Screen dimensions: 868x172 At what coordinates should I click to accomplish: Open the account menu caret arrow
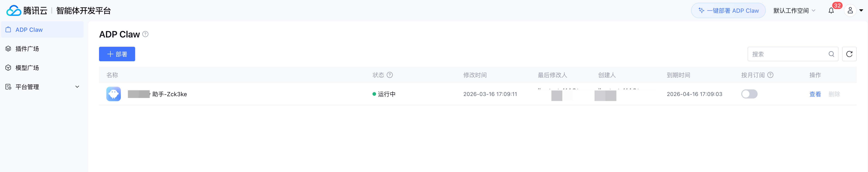[x=861, y=11]
